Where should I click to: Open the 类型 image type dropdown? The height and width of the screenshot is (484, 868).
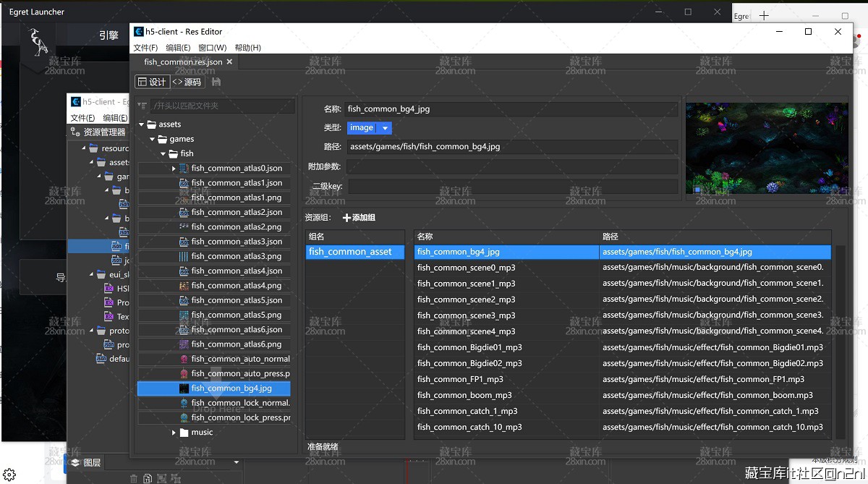point(386,128)
